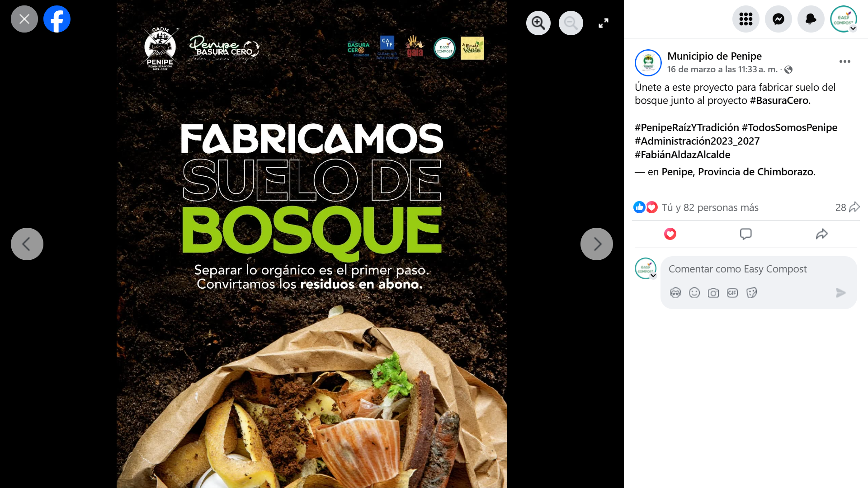Screen dimensions: 868x488
Task: Zoom in on the photo
Action: (538, 23)
